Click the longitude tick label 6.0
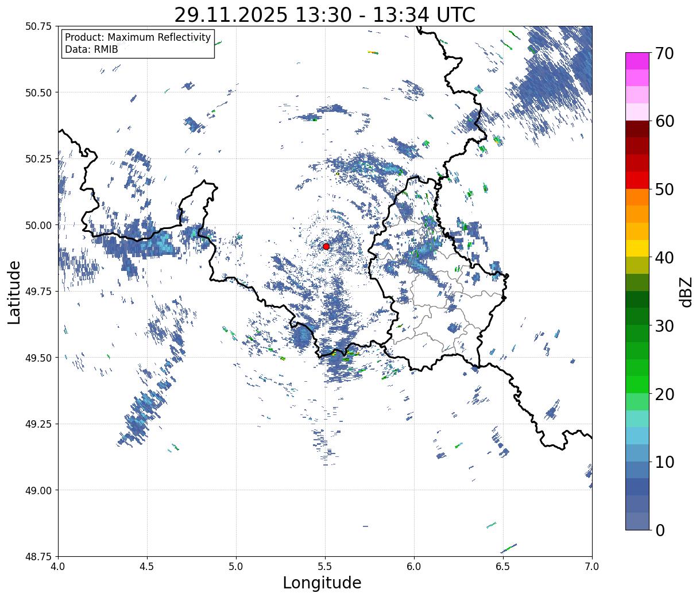 pos(414,567)
